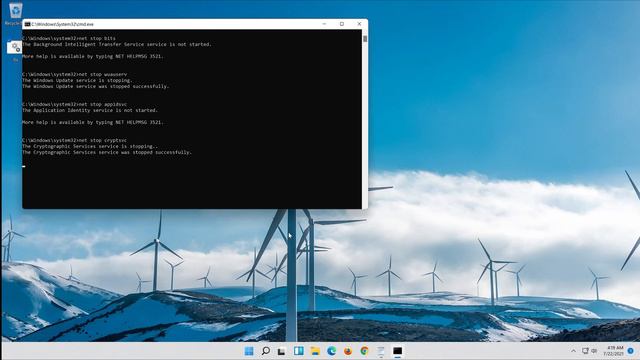Click 'Application Identity service is not started' line
640x360 pixels.
coord(90,110)
